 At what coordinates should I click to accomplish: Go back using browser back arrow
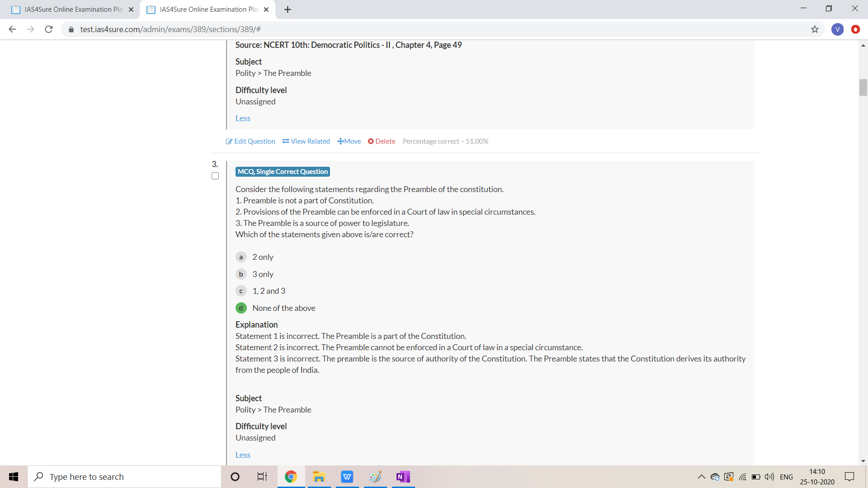[x=13, y=29]
